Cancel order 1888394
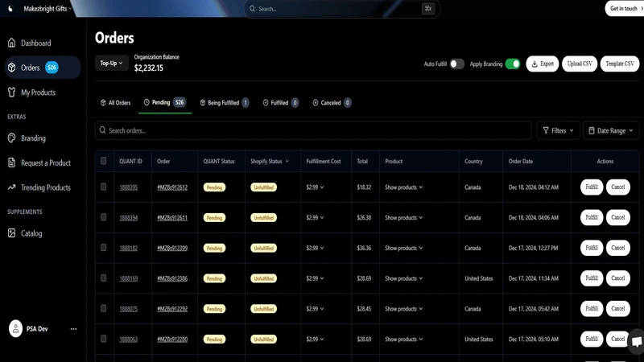The width and height of the screenshot is (644, 362). point(617,217)
